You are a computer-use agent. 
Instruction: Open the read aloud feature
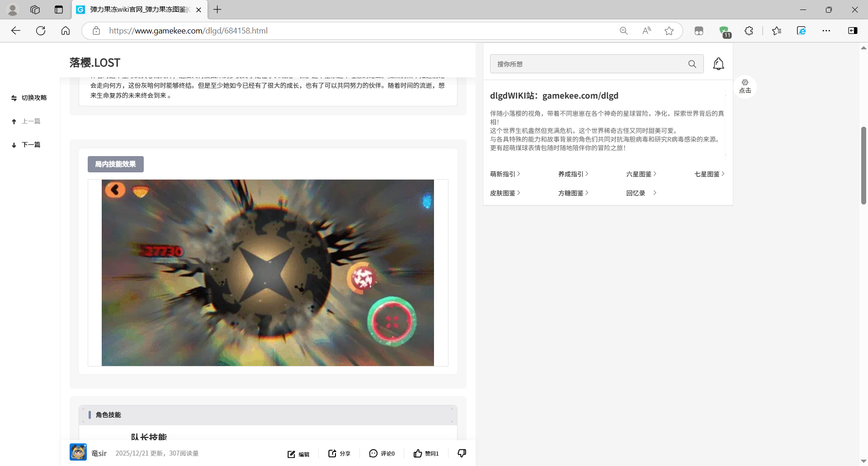point(646,31)
